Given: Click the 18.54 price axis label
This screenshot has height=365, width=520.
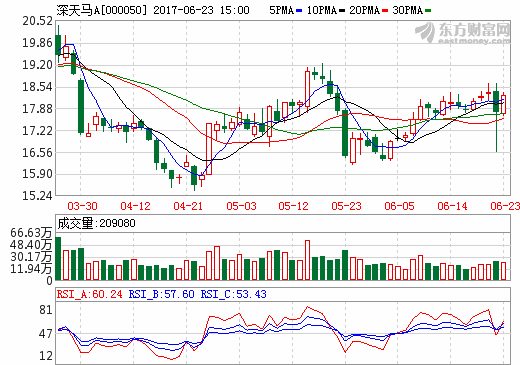Looking at the screenshot, I should 37,87.
